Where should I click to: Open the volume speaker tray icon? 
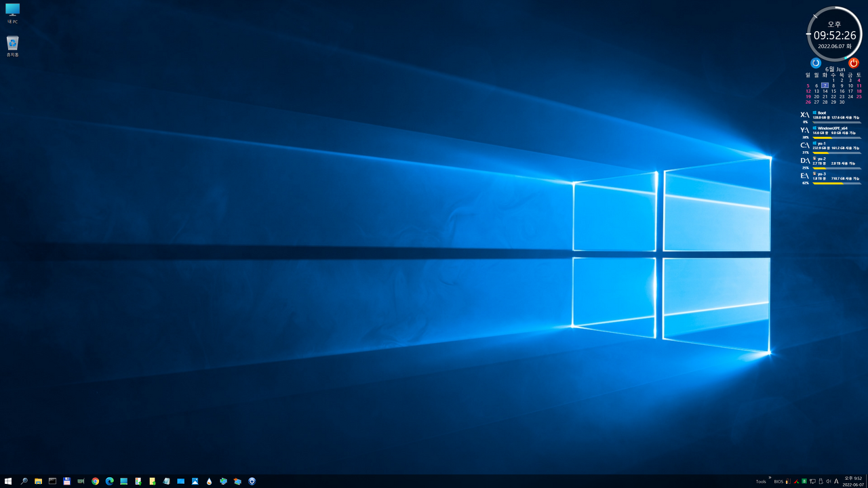[x=828, y=481]
